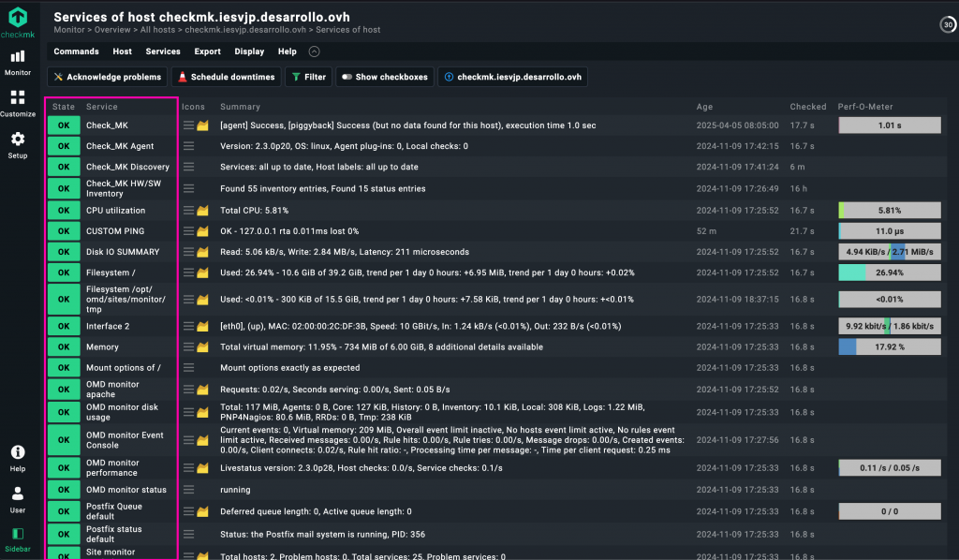Open the User sidebar menu
The height and width of the screenshot is (560, 959).
[18, 498]
